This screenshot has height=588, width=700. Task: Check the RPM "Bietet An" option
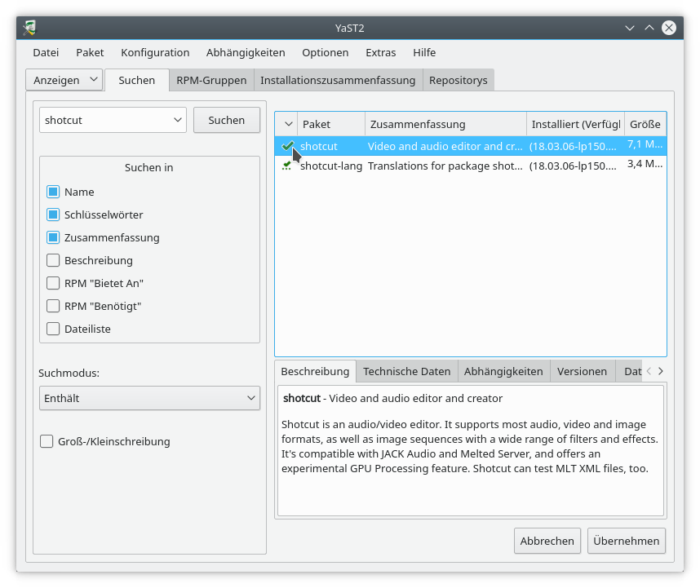pyautogui.click(x=53, y=283)
